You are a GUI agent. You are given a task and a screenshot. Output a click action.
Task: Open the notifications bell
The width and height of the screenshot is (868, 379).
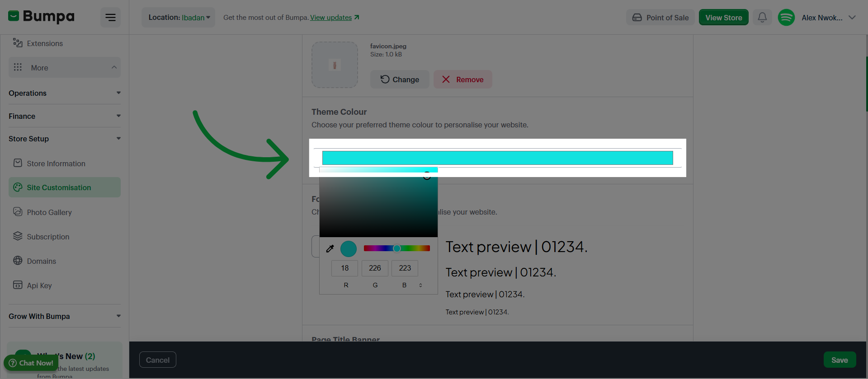(x=762, y=17)
